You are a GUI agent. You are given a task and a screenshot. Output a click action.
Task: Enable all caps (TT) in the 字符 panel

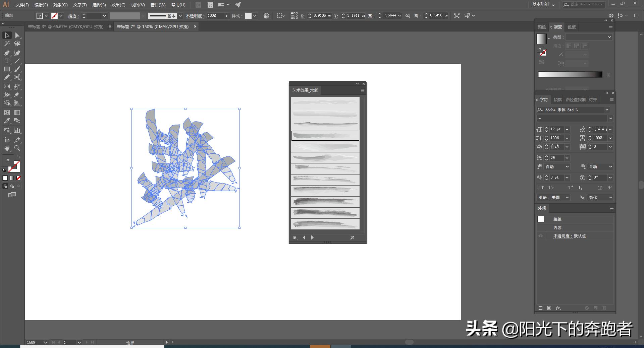pos(540,188)
